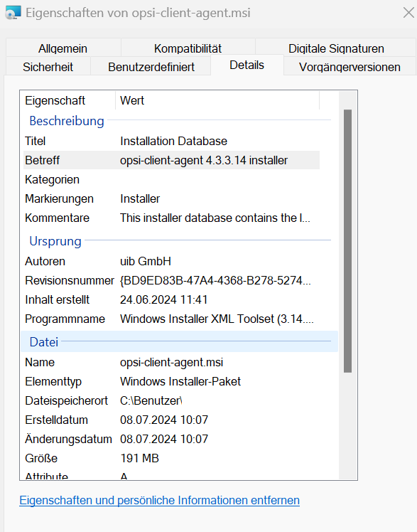Select the Inhalt erstellt property label
This screenshot has width=417, height=532.
(58, 299)
